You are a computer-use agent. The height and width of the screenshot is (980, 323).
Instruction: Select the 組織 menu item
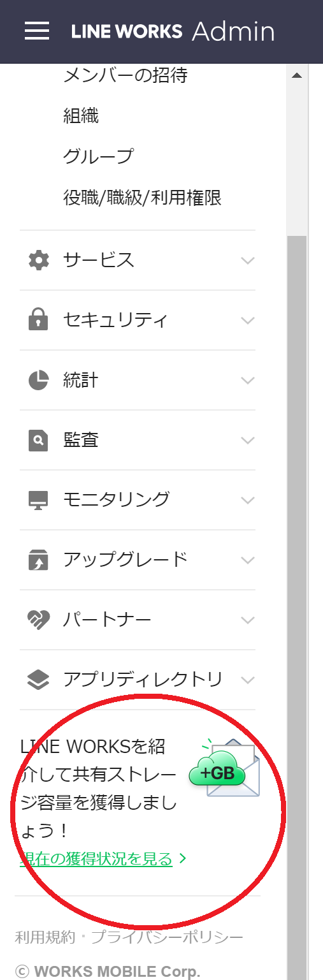click(x=81, y=116)
